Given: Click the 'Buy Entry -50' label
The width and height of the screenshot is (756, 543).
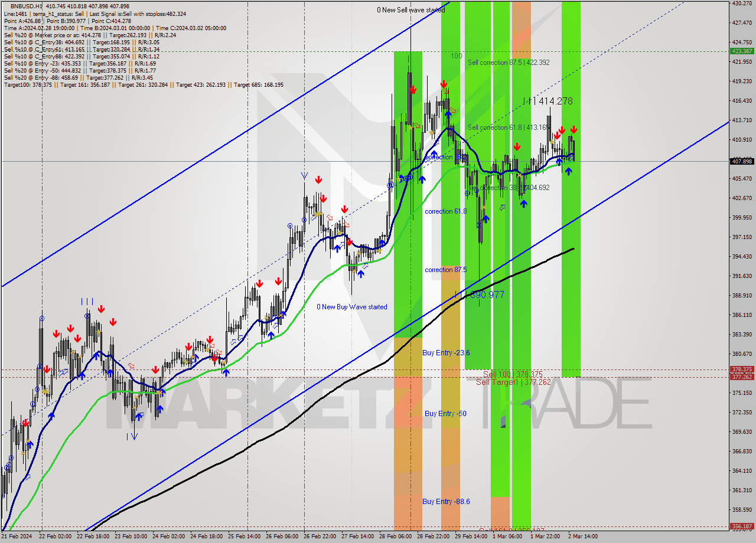Looking at the screenshot, I should coord(445,414).
